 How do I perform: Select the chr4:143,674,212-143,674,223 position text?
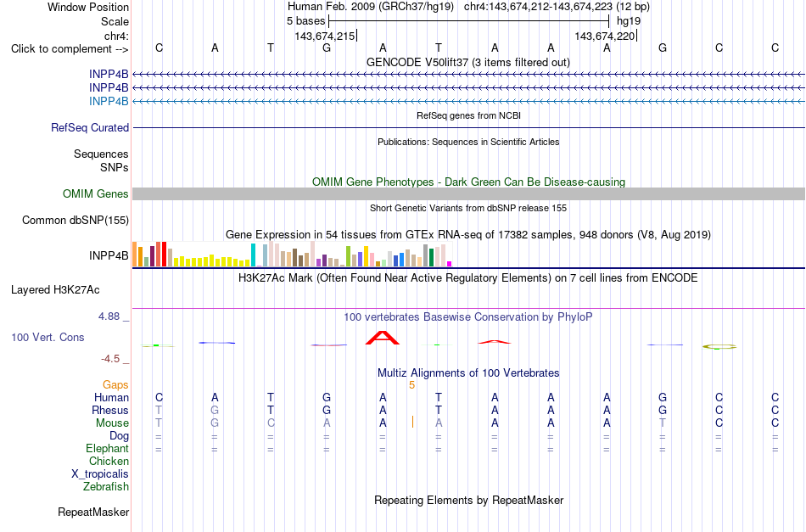tap(538, 7)
